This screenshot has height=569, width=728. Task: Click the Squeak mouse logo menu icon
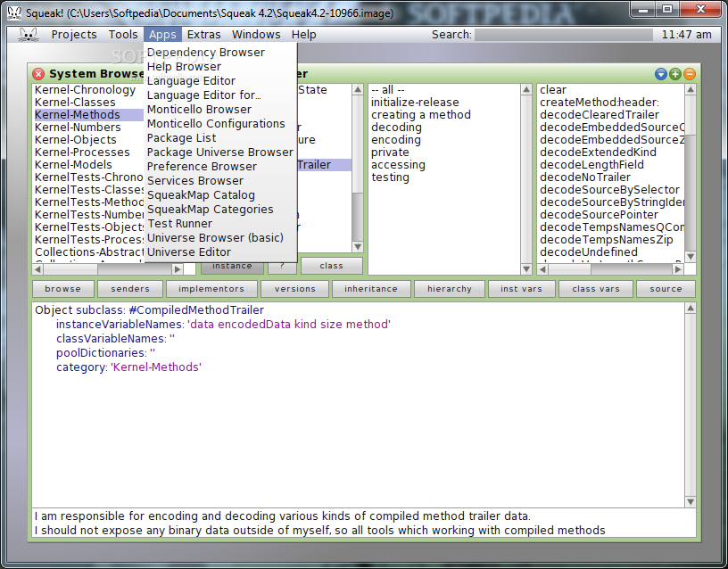coord(28,35)
